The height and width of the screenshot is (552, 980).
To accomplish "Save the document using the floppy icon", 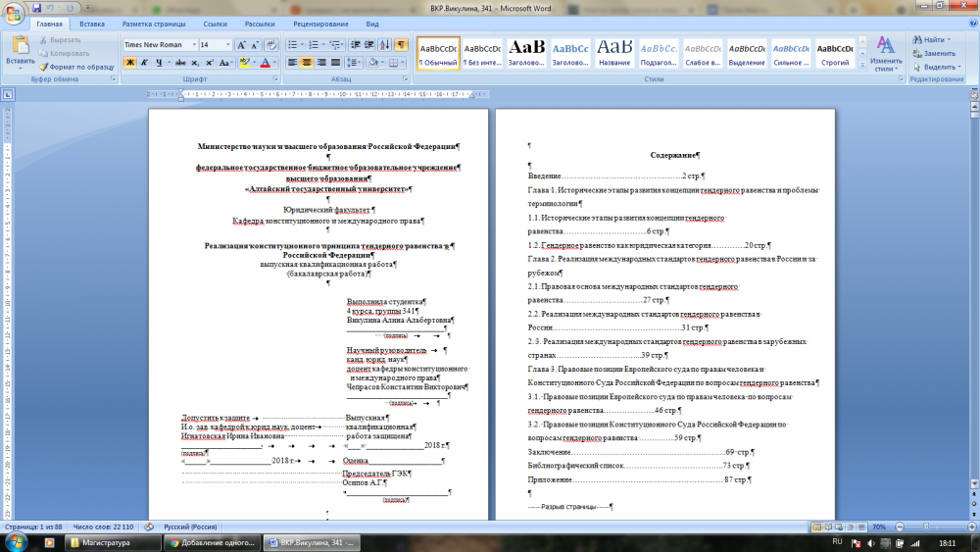I will point(38,6).
